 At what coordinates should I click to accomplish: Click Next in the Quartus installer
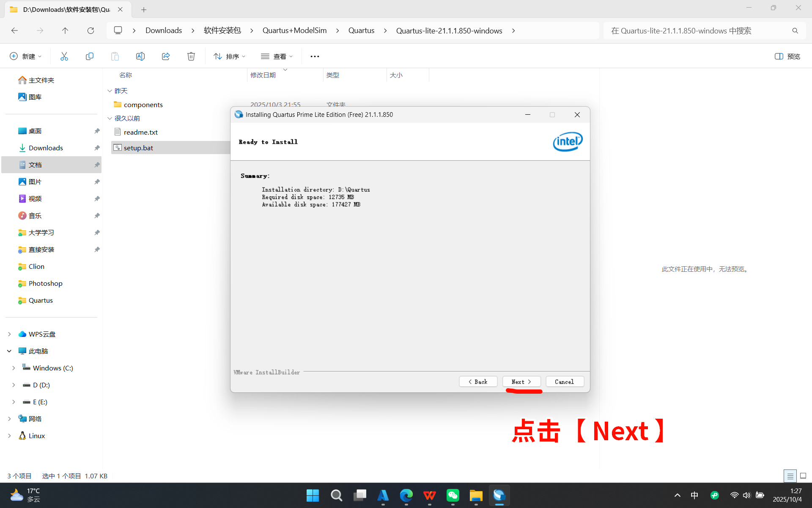tap(521, 381)
